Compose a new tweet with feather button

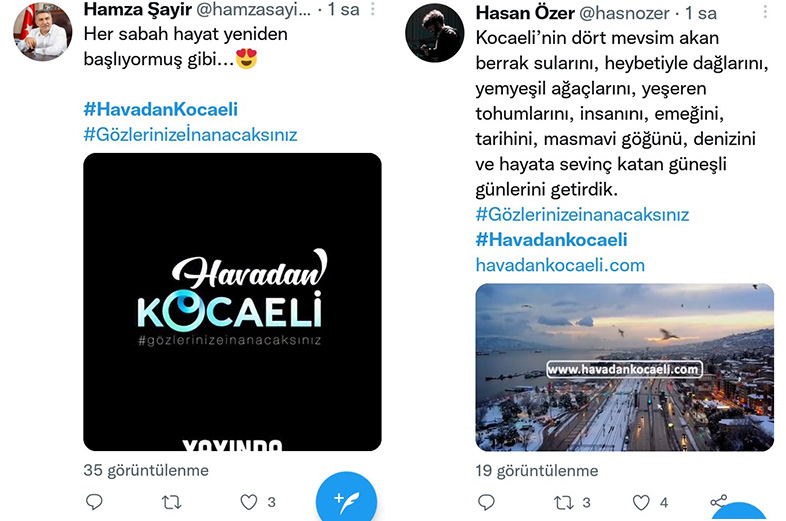point(346,499)
